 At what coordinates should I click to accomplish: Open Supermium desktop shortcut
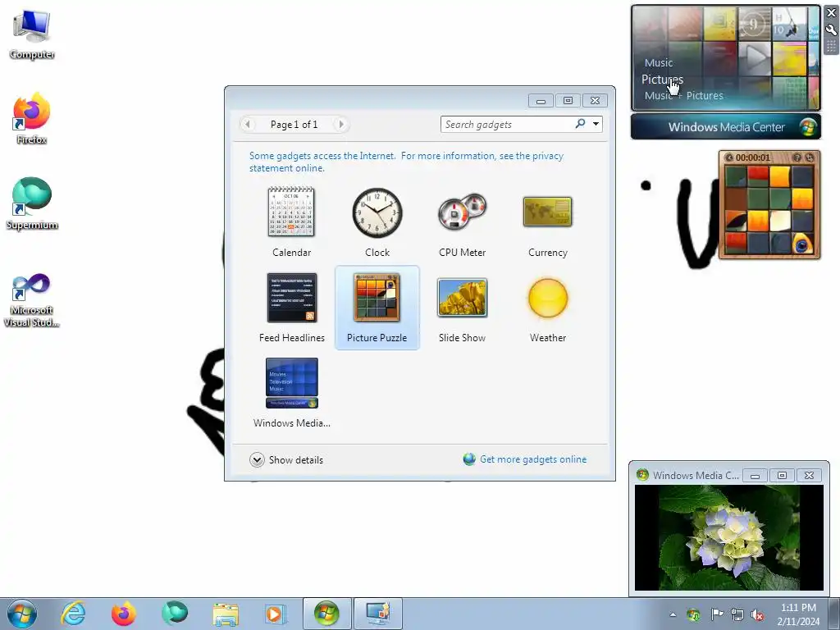[x=32, y=204]
